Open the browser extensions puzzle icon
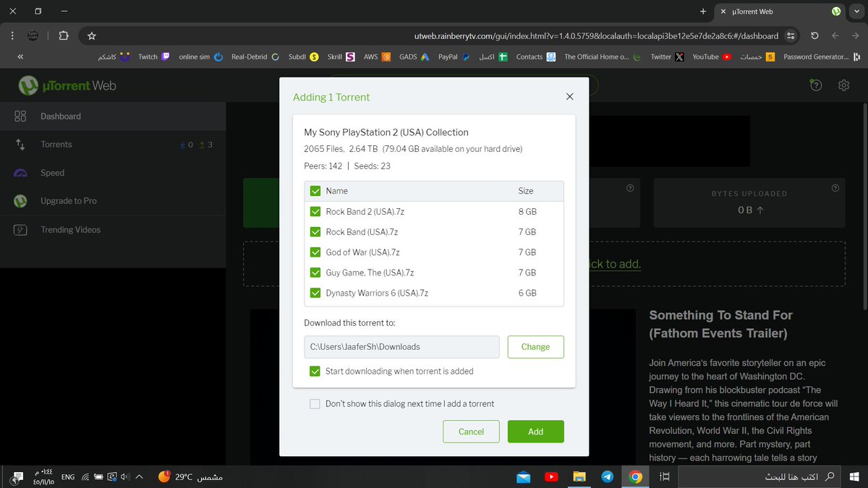The width and height of the screenshot is (868, 488). (x=63, y=35)
